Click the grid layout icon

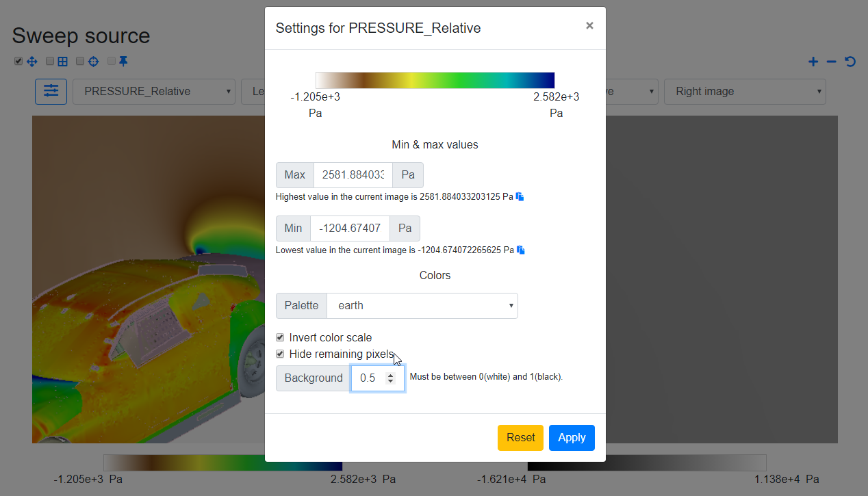[x=62, y=62]
